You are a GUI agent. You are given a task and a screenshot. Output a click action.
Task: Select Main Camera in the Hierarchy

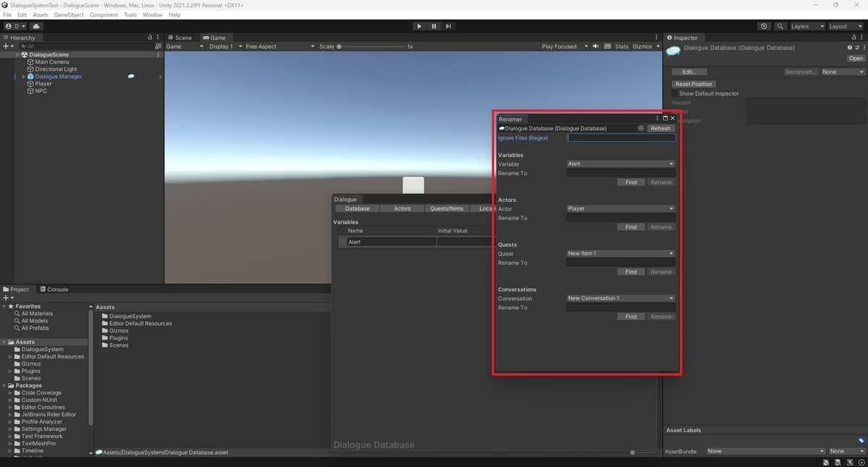click(52, 62)
